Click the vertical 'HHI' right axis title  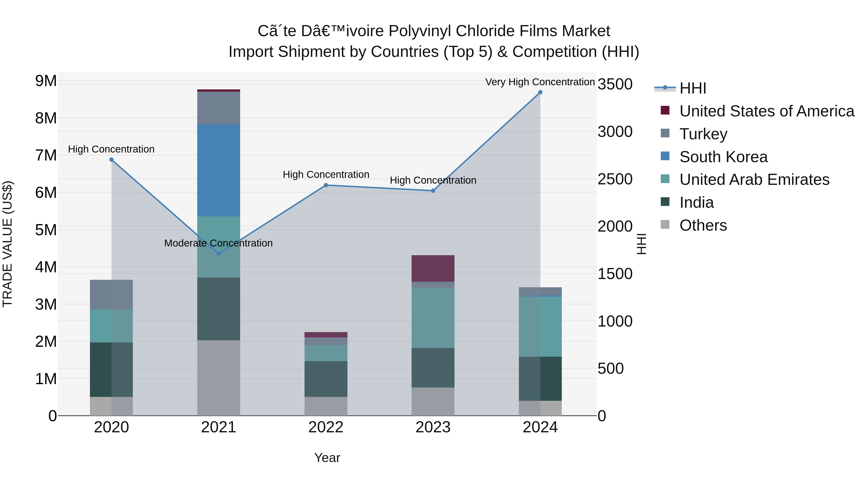point(642,244)
